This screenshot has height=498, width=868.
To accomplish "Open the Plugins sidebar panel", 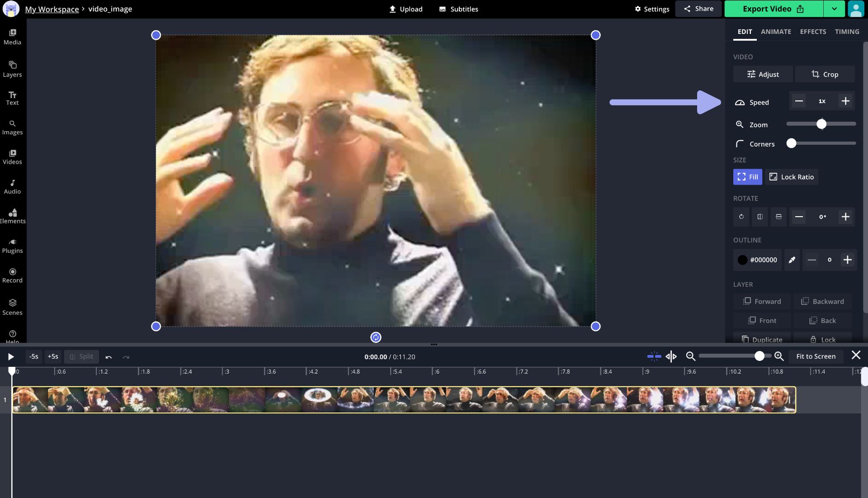I will click(12, 246).
